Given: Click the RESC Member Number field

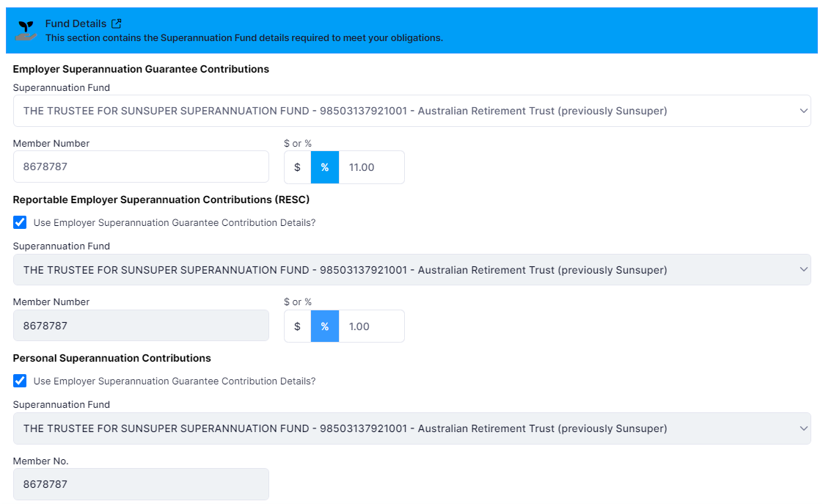Looking at the screenshot, I should 141,326.
